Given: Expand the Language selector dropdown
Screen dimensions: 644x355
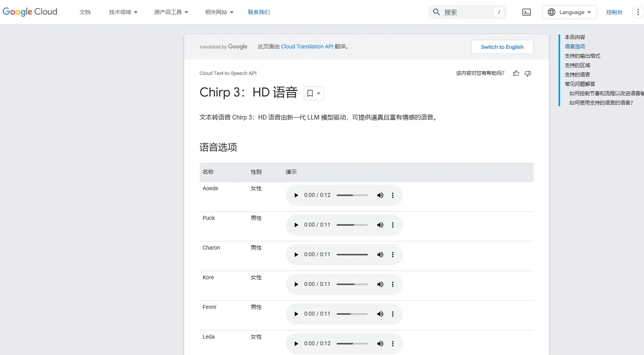Looking at the screenshot, I should pos(569,12).
